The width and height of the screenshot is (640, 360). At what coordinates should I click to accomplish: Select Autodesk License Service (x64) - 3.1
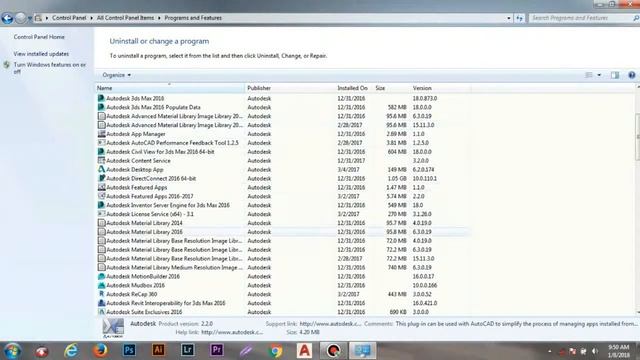[150, 214]
